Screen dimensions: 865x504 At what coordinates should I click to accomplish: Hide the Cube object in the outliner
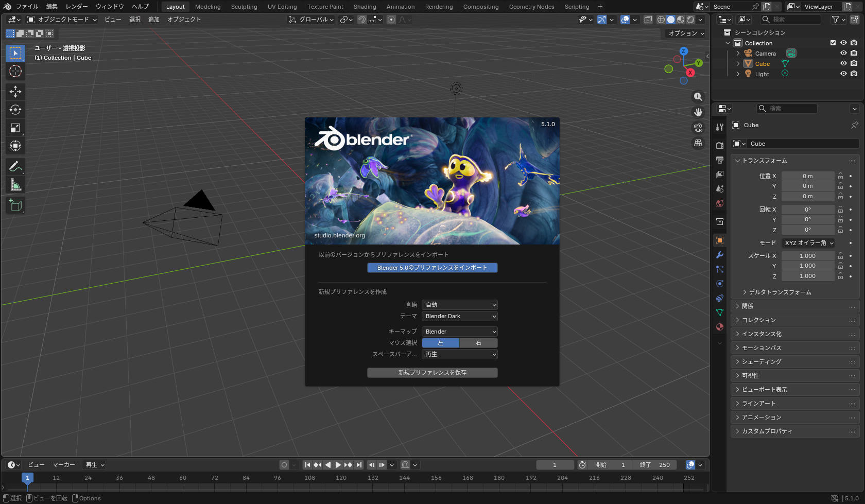coord(843,63)
